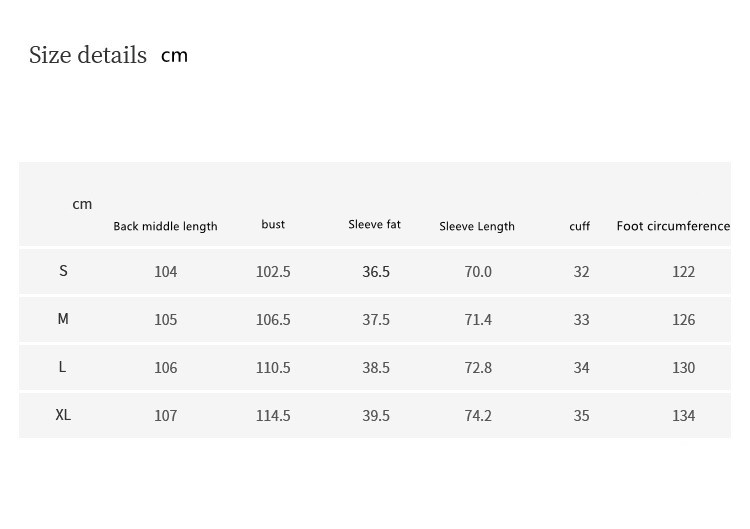
Task: Select the "bust" column header
Action: (273, 224)
